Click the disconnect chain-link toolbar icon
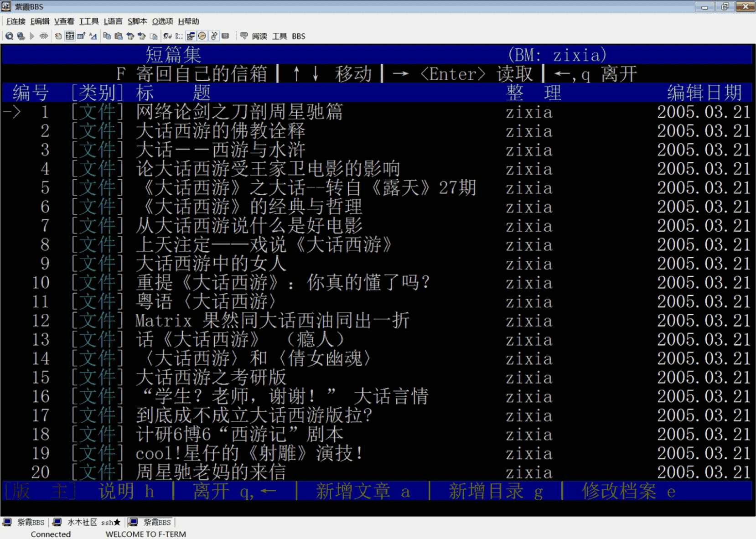Viewport: 756px width, 539px height. [44, 36]
